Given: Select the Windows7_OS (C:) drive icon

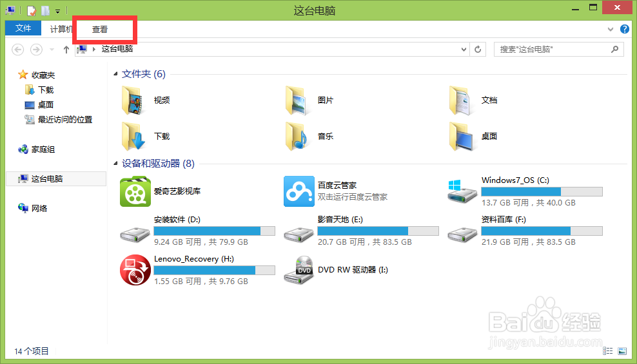Looking at the screenshot, I should (462, 191).
